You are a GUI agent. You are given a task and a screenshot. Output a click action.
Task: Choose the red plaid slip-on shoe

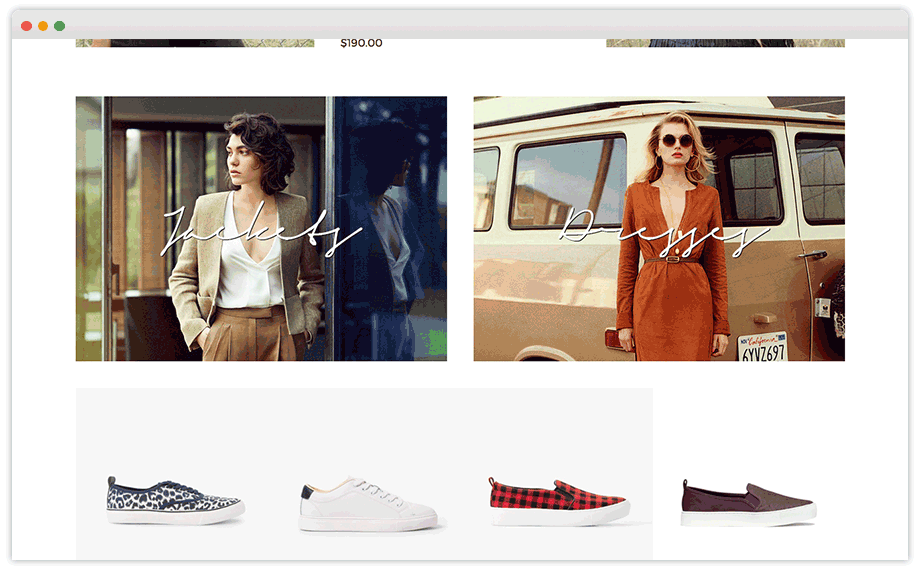point(558,502)
